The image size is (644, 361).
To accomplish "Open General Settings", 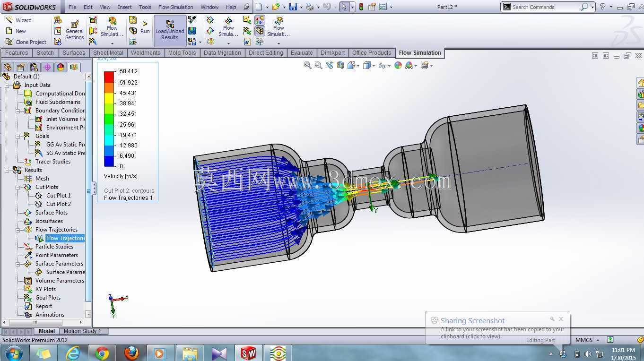I will 74,30.
